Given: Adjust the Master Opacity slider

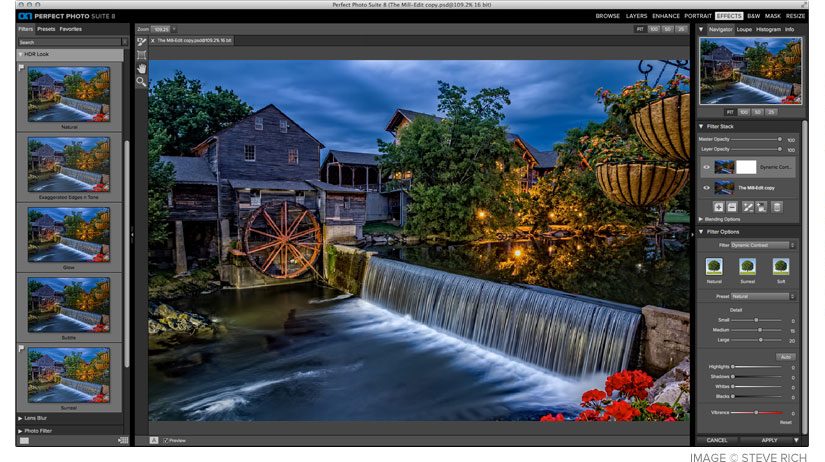Looking at the screenshot, I should tap(756, 139).
